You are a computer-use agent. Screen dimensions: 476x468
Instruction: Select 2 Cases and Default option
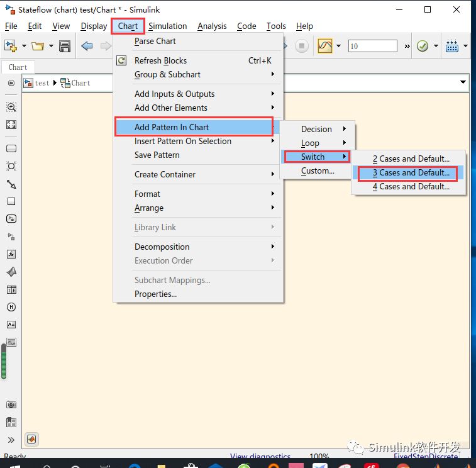[408, 159]
